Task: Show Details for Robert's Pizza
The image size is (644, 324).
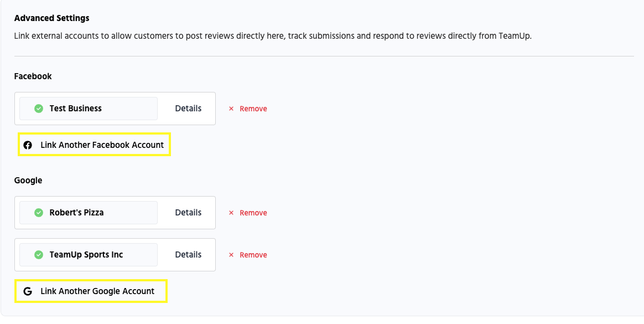Action: pyautogui.click(x=188, y=213)
